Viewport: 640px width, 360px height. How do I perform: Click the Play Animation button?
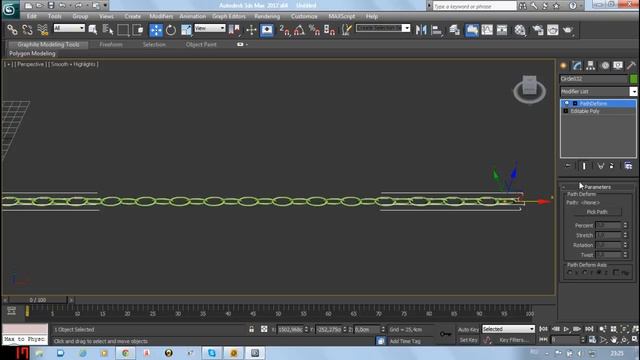[x=566, y=329]
